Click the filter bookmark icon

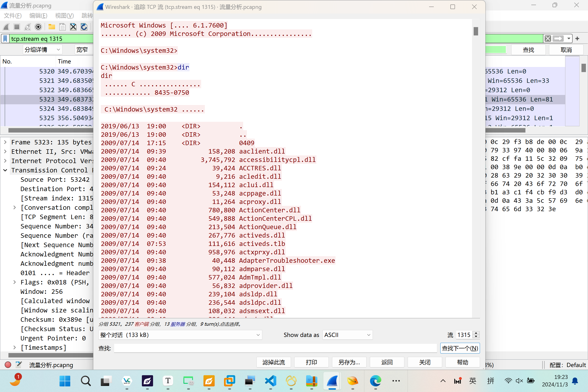(x=5, y=39)
